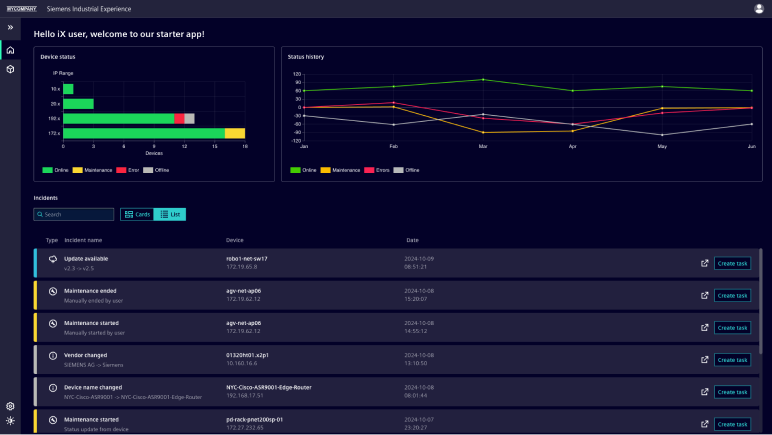
Task: Open user profile avatar menu
Action: click(x=759, y=8)
